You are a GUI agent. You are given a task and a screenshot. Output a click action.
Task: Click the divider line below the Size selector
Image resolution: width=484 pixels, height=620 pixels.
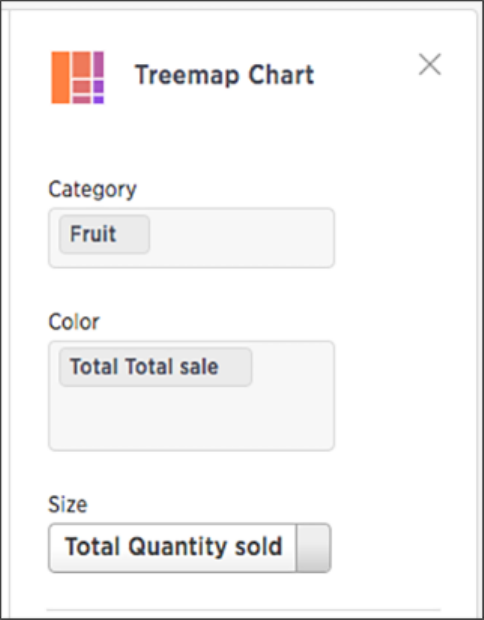click(x=243, y=610)
